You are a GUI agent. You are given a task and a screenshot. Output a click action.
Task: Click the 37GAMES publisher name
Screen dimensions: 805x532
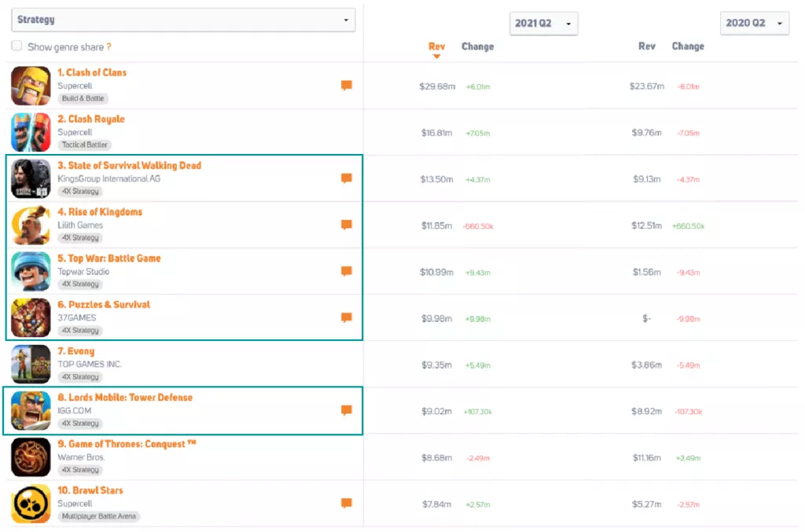(x=76, y=318)
